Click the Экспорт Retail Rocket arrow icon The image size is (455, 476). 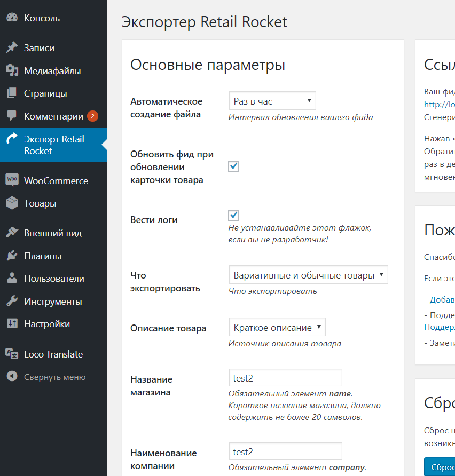click(x=12, y=139)
